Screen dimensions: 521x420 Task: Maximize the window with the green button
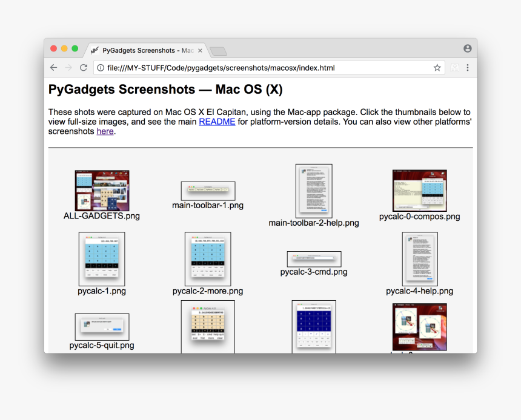coord(75,48)
